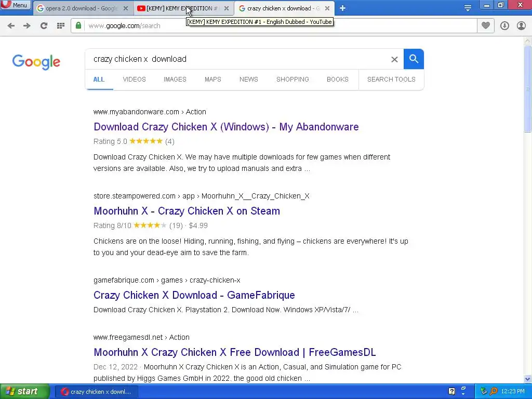
Task: Open the downloads icon in toolbar
Action: pos(504,26)
